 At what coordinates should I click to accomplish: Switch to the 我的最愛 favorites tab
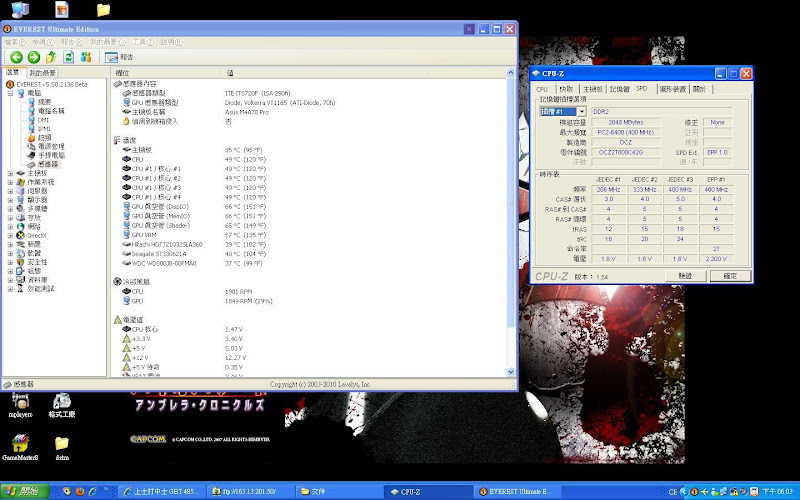pyautogui.click(x=42, y=73)
